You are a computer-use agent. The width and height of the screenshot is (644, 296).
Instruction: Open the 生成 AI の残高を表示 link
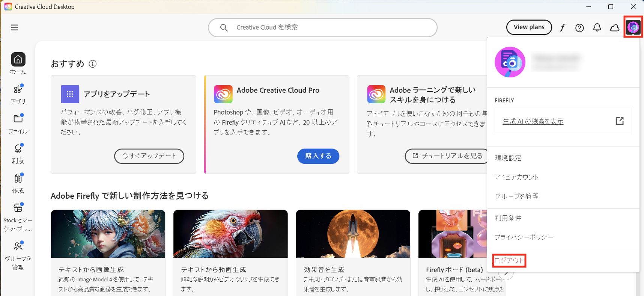point(533,121)
